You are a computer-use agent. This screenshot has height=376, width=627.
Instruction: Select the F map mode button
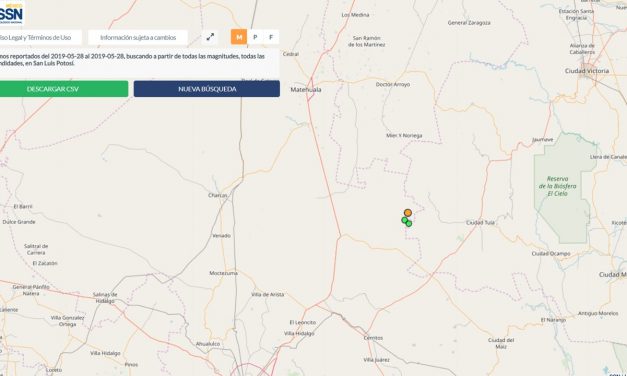(271, 37)
